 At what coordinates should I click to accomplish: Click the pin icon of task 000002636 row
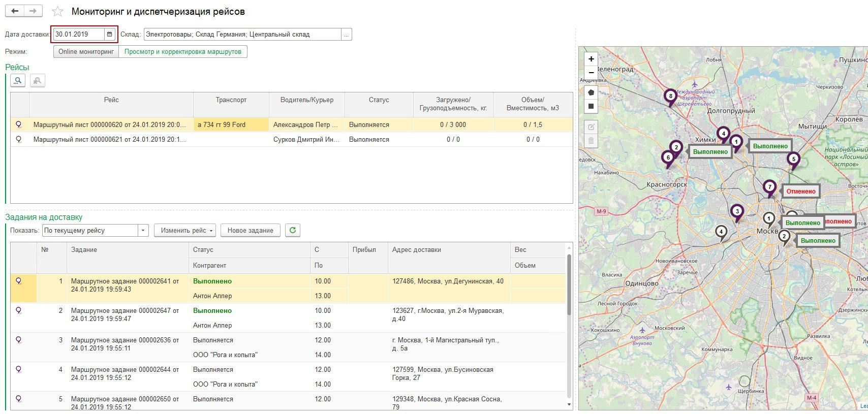pyautogui.click(x=19, y=340)
